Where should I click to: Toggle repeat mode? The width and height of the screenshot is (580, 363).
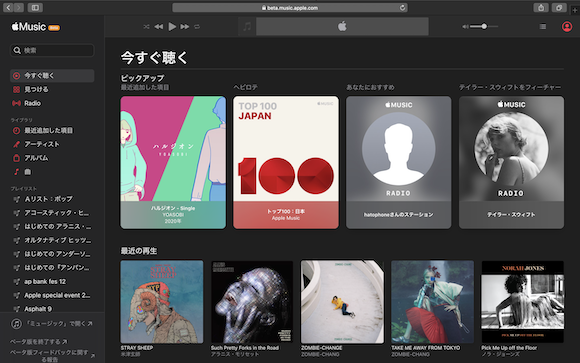[x=197, y=27]
